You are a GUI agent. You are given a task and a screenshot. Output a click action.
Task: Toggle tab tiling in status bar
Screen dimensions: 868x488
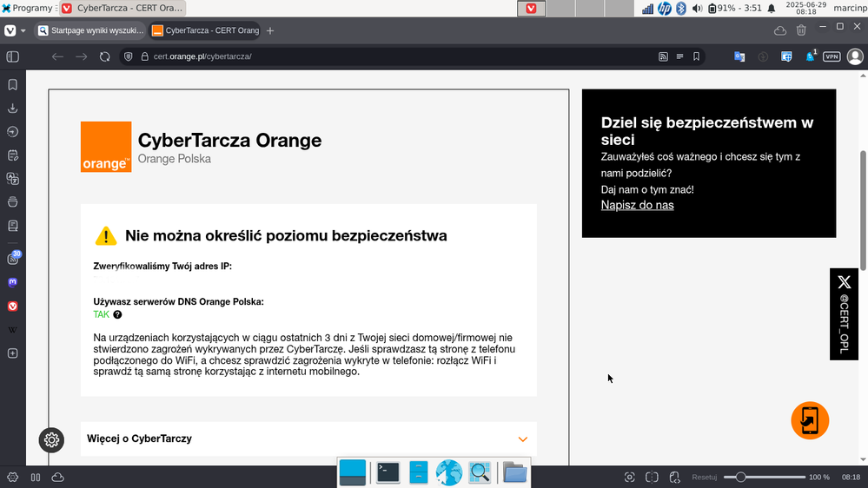pos(36,477)
